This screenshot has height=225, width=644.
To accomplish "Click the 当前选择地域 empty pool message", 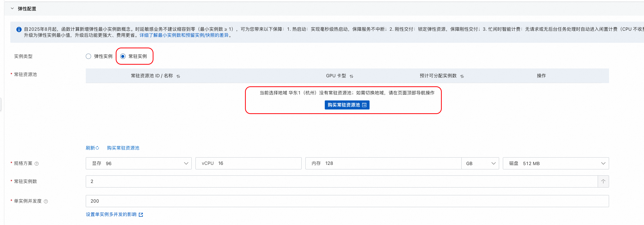I will point(347,93).
